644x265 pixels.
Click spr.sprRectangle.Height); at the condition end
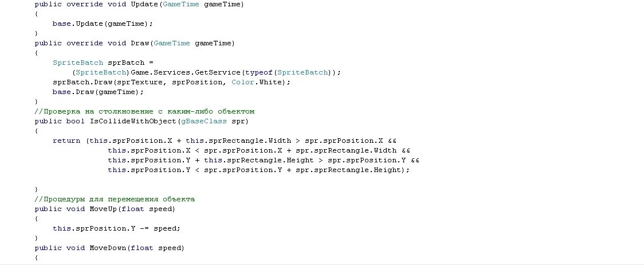tap(352, 170)
